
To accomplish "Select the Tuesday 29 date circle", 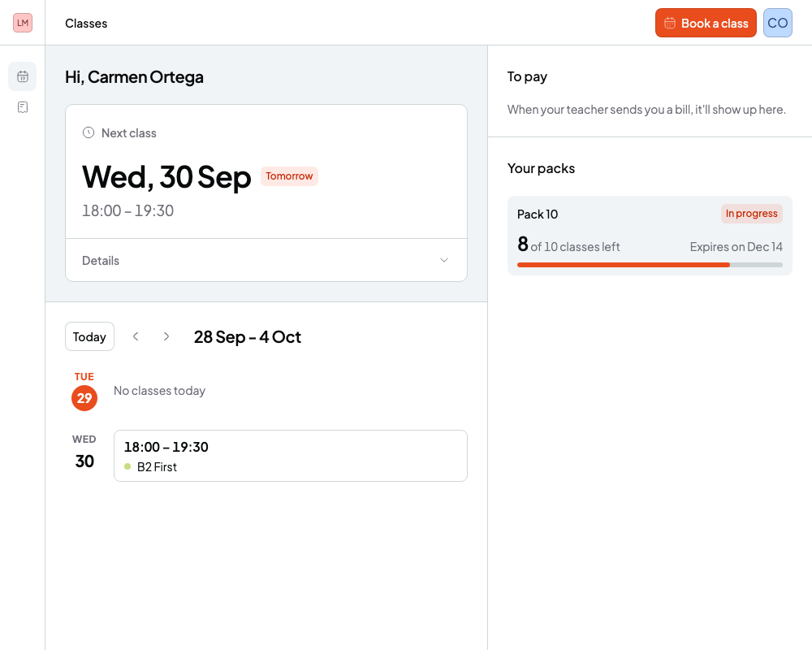I will [84, 398].
